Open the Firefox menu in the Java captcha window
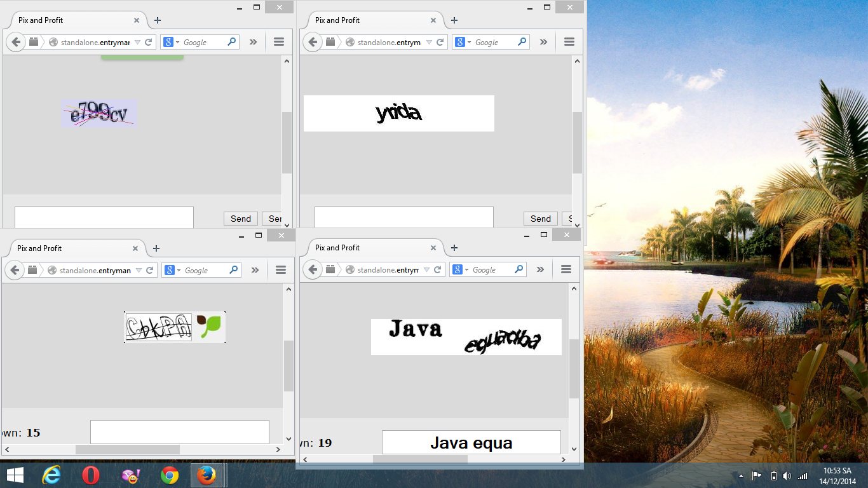Image resolution: width=868 pixels, height=488 pixels. tap(566, 269)
